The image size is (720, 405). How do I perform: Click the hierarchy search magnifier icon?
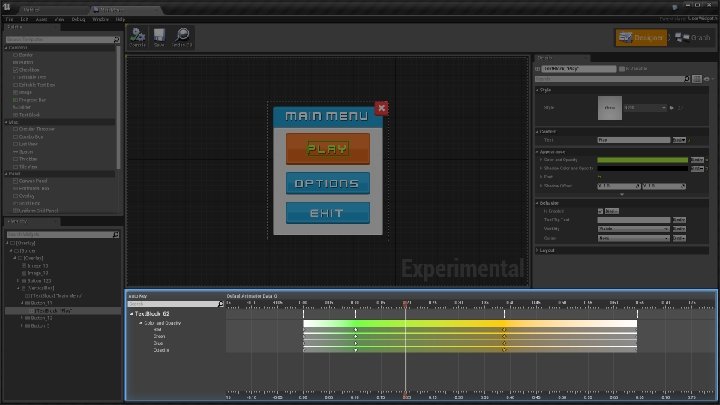[x=116, y=235]
